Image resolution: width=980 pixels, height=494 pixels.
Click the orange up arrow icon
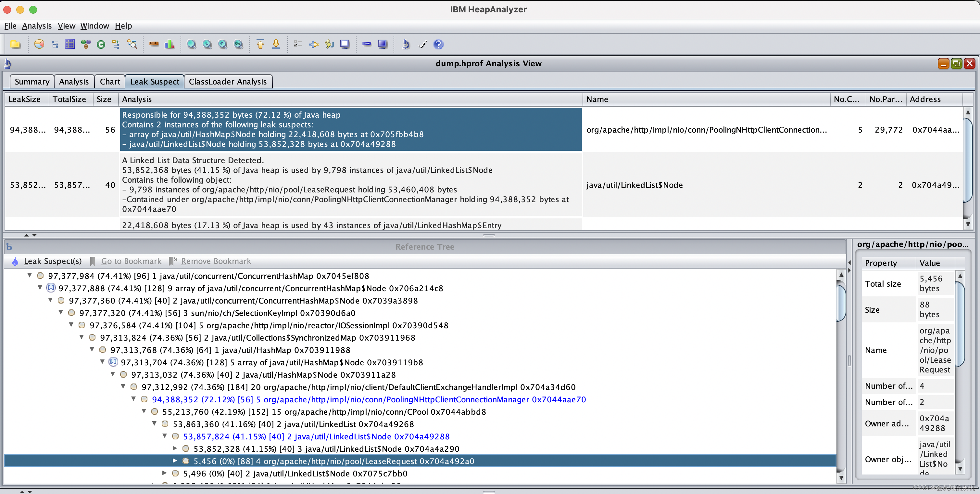260,44
